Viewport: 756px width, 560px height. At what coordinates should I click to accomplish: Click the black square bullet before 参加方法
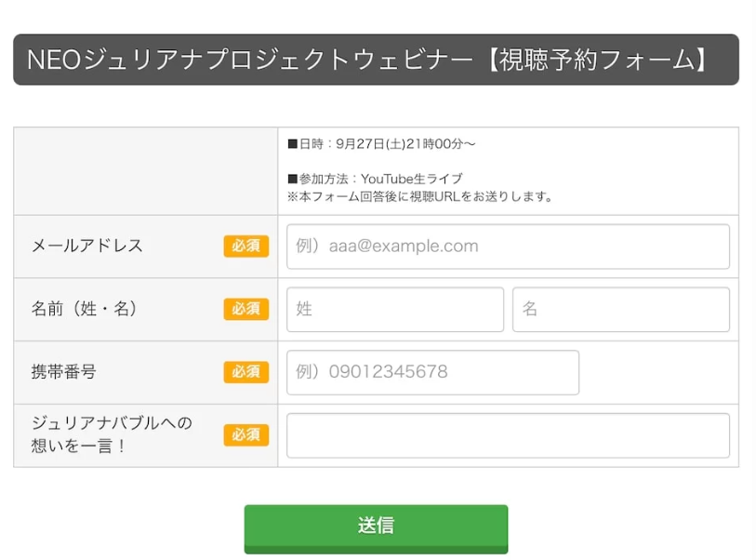pos(293,179)
